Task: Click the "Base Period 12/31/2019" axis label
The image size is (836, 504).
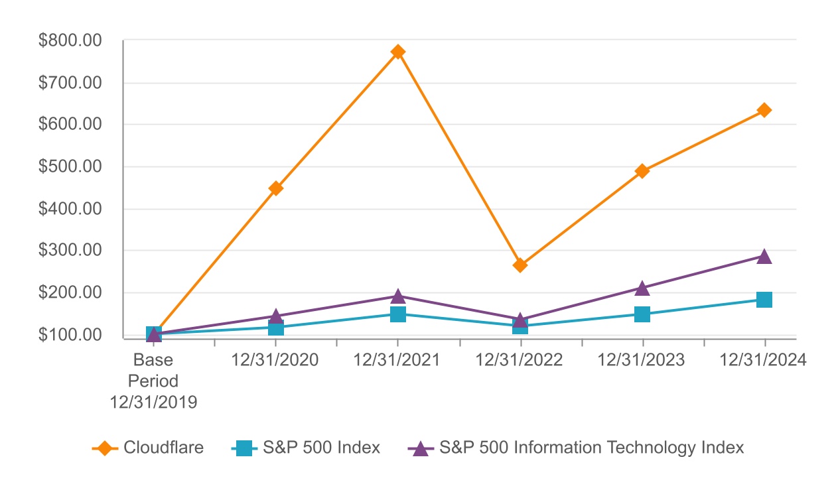Action: (154, 381)
